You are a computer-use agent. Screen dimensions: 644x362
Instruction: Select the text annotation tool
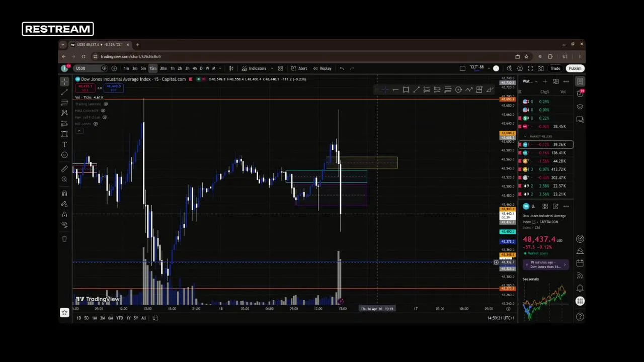[x=64, y=144]
